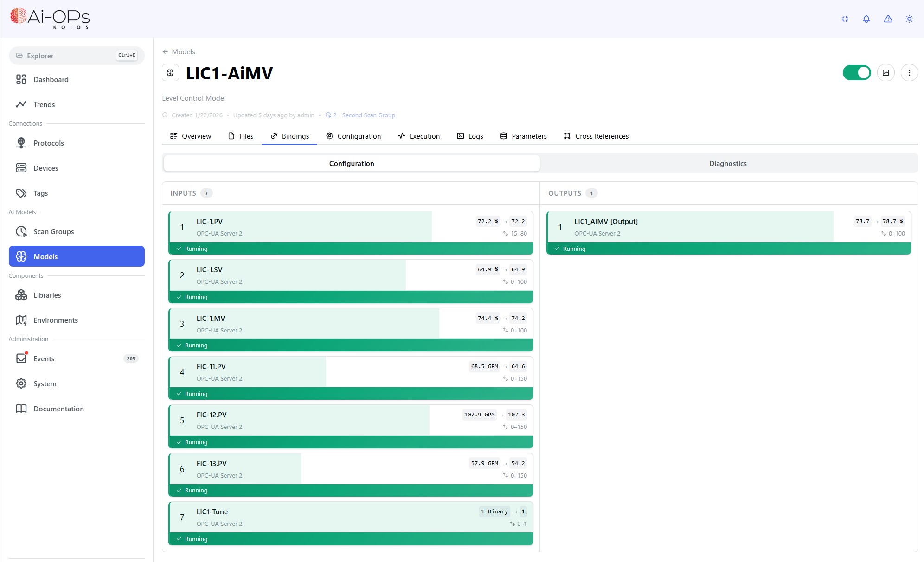The height and width of the screenshot is (562, 924).
Task: Open the Explorer search box
Action: pyautogui.click(x=77, y=56)
